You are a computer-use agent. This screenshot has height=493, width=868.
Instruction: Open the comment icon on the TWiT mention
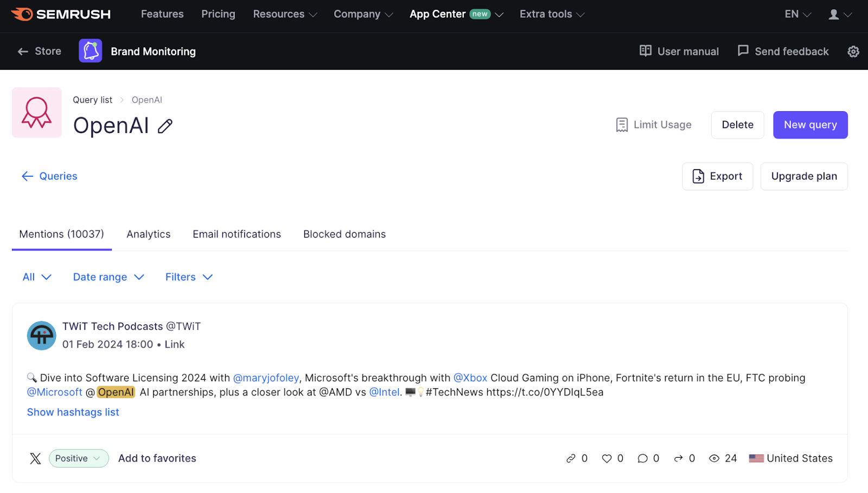coord(642,458)
